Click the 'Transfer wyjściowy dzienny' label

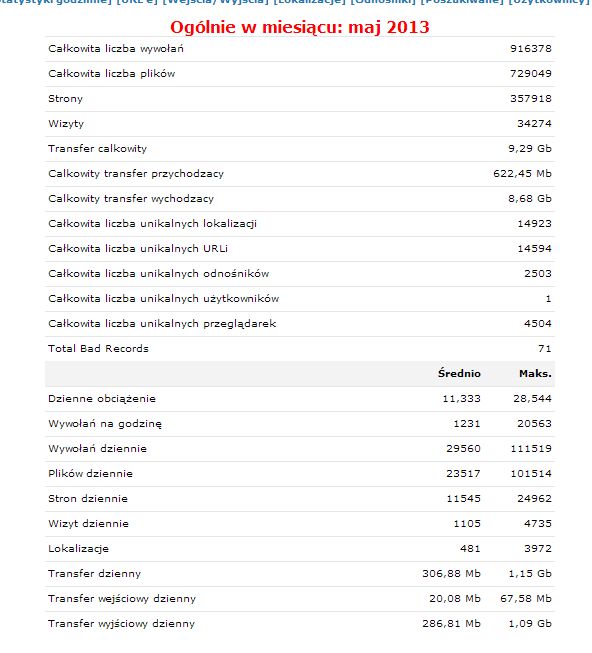(122, 623)
